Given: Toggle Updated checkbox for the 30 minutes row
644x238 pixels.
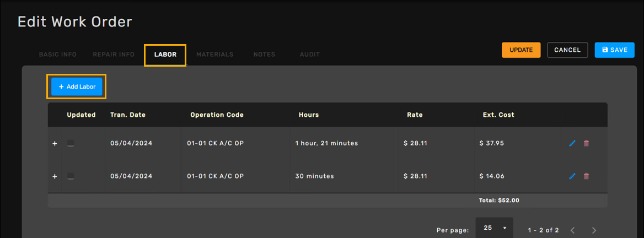Looking at the screenshot, I should point(71,176).
